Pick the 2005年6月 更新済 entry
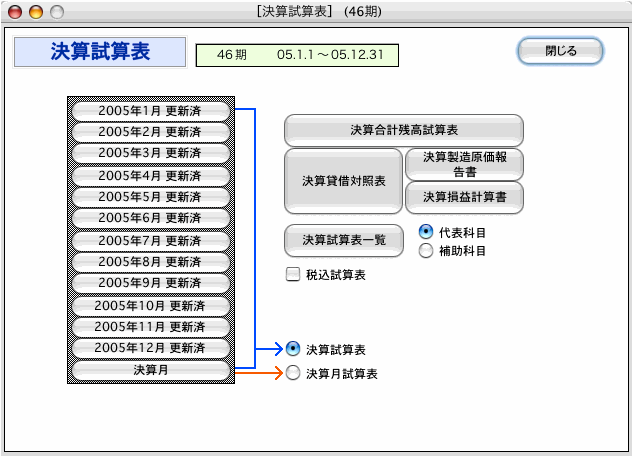This screenshot has height=456, width=632. pyautogui.click(x=150, y=218)
